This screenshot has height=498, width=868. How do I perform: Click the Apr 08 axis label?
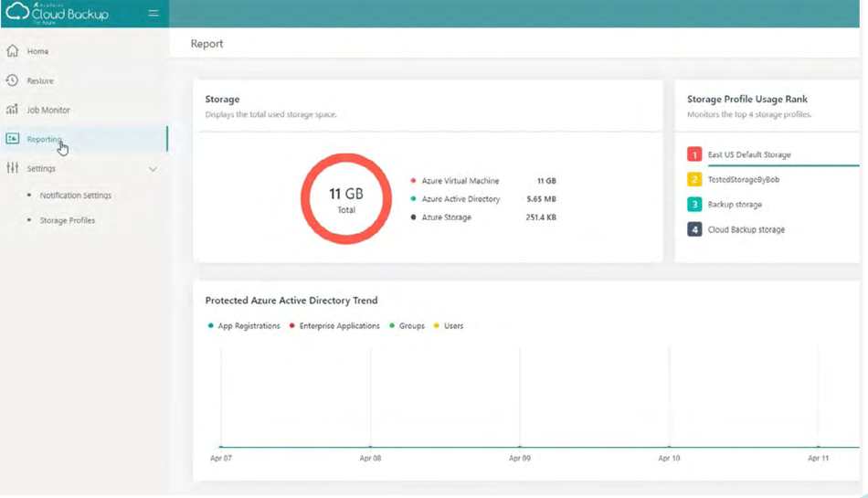(x=370, y=458)
